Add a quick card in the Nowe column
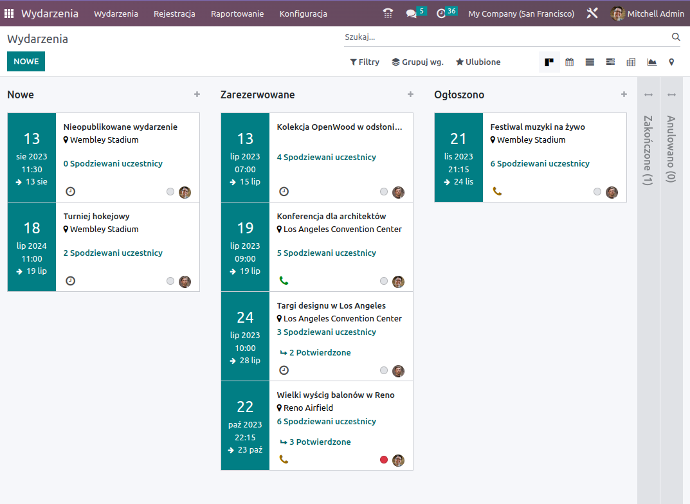The height and width of the screenshot is (504, 690). (197, 94)
